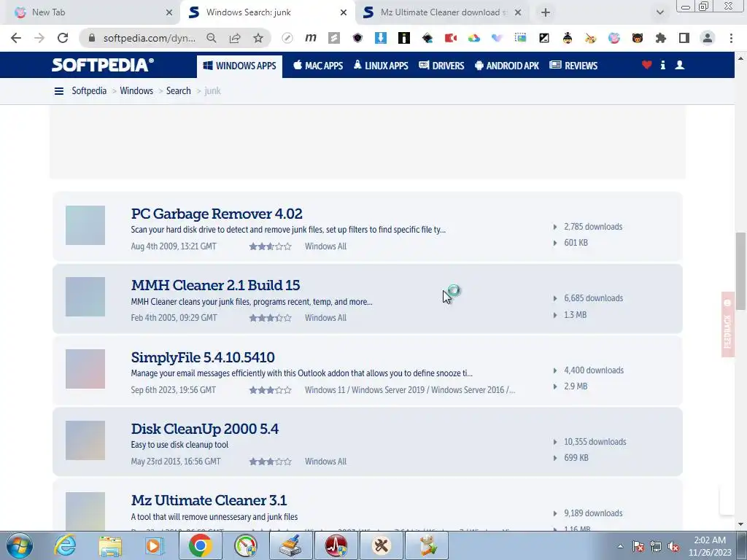The height and width of the screenshot is (560, 747).
Task: Click the zoom magnifier icon in address bar
Action: pos(212,38)
